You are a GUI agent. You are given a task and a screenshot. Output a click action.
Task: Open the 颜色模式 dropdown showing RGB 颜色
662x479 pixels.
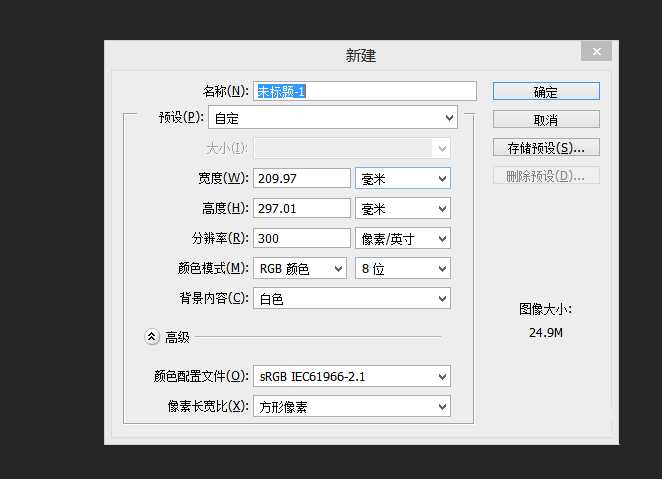pyautogui.click(x=301, y=268)
